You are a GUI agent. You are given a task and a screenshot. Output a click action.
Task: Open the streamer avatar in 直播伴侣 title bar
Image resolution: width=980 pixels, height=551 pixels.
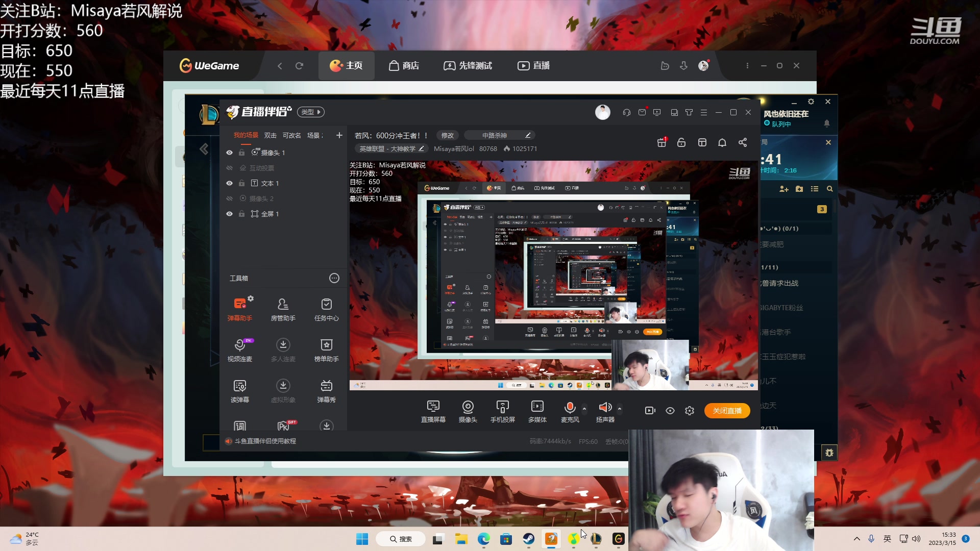coord(602,112)
